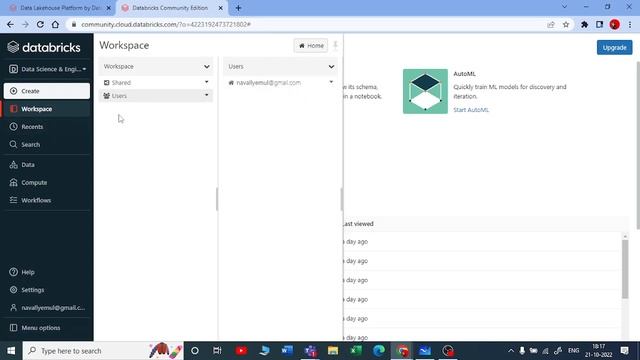Open the tab search chevron
The width and height of the screenshot is (640, 360).
[x=564, y=7]
